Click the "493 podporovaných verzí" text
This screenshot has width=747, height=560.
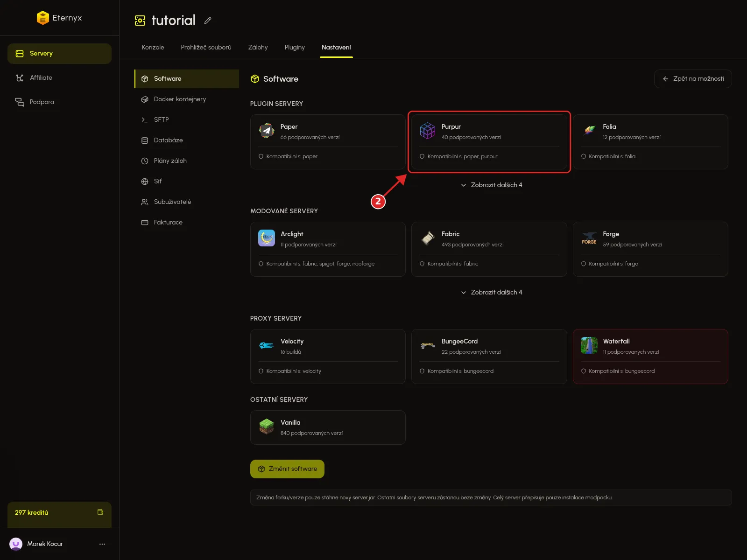click(x=472, y=245)
